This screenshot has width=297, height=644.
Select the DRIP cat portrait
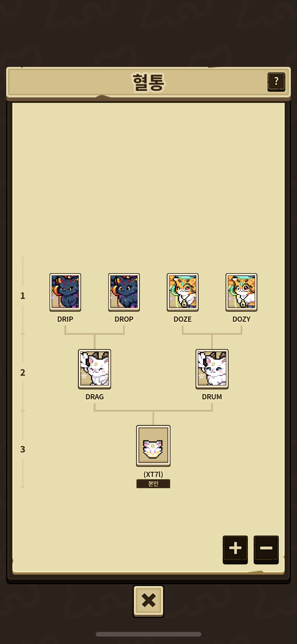[x=65, y=292]
